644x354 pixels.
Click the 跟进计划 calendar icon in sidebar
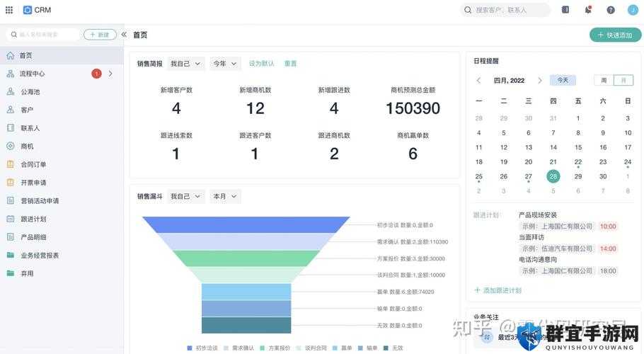click(x=11, y=219)
